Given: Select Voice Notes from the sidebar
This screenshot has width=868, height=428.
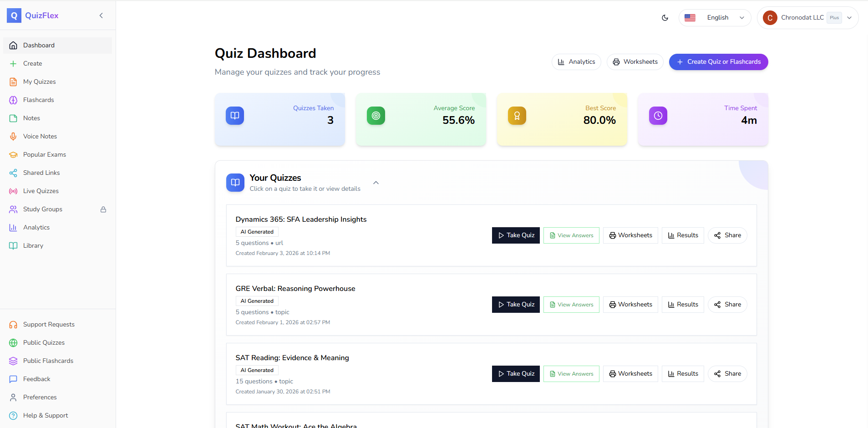Looking at the screenshot, I should 40,136.
